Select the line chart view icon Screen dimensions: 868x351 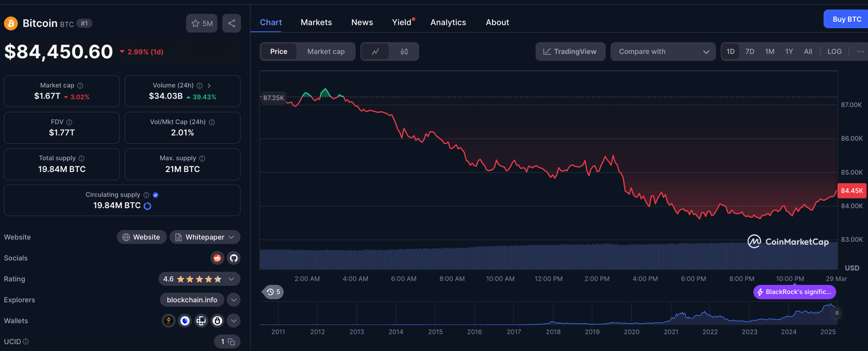(x=375, y=52)
